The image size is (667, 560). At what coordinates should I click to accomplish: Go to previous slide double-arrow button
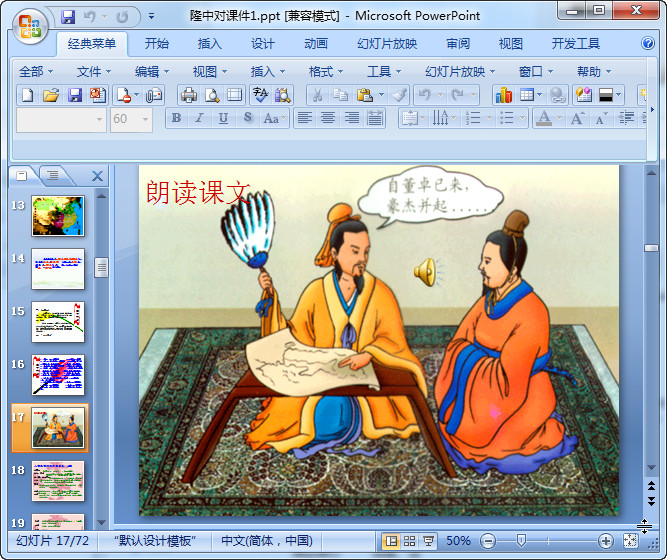coord(651,486)
